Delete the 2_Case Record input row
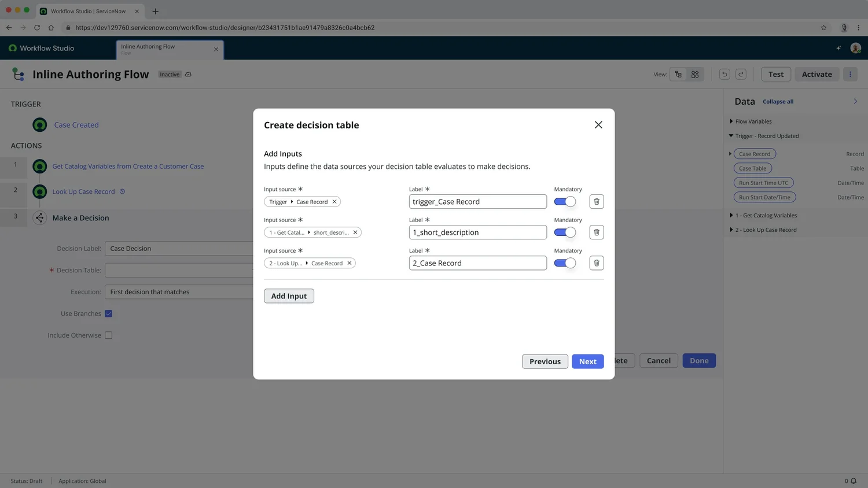 coord(597,263)
